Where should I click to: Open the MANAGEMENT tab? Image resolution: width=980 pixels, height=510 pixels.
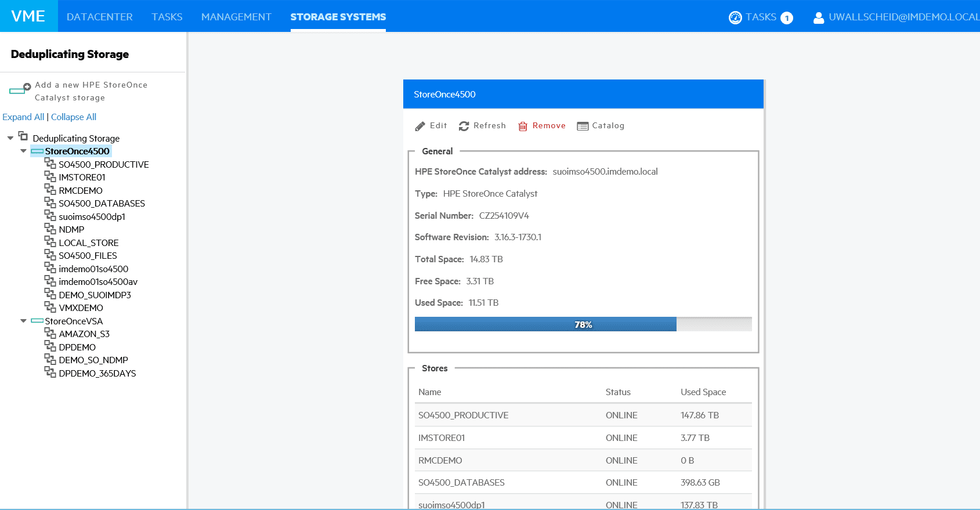click(236, 17)
